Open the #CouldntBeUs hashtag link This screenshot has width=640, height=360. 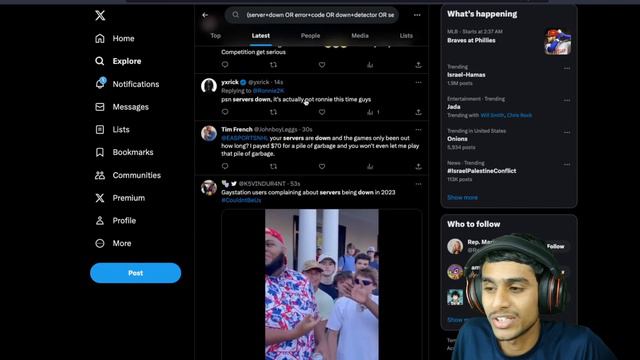[x=241, y=200]
